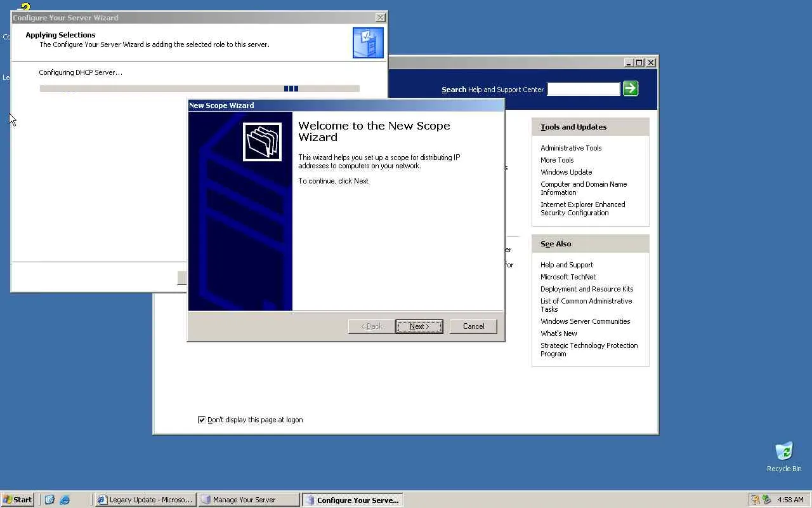812x508 pixels.
Task: Open Deployment and Resource Kits link
Action: [x=587, y=289]
